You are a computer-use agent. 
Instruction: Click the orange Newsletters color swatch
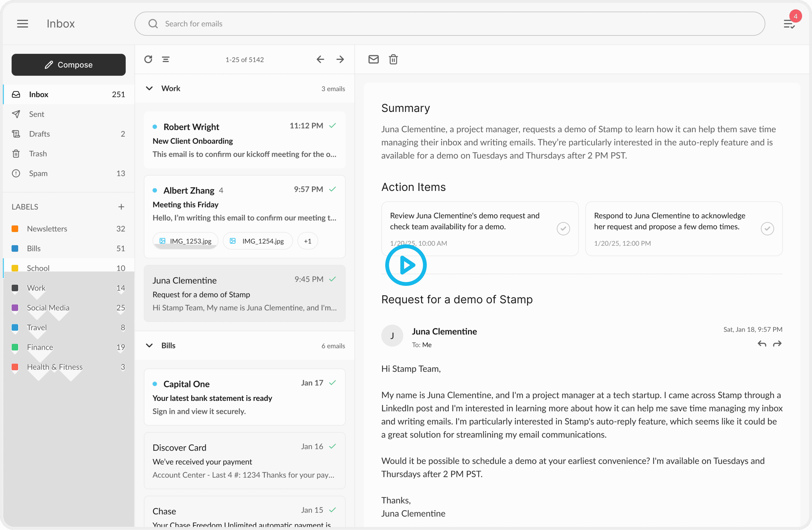pos(15,229)
